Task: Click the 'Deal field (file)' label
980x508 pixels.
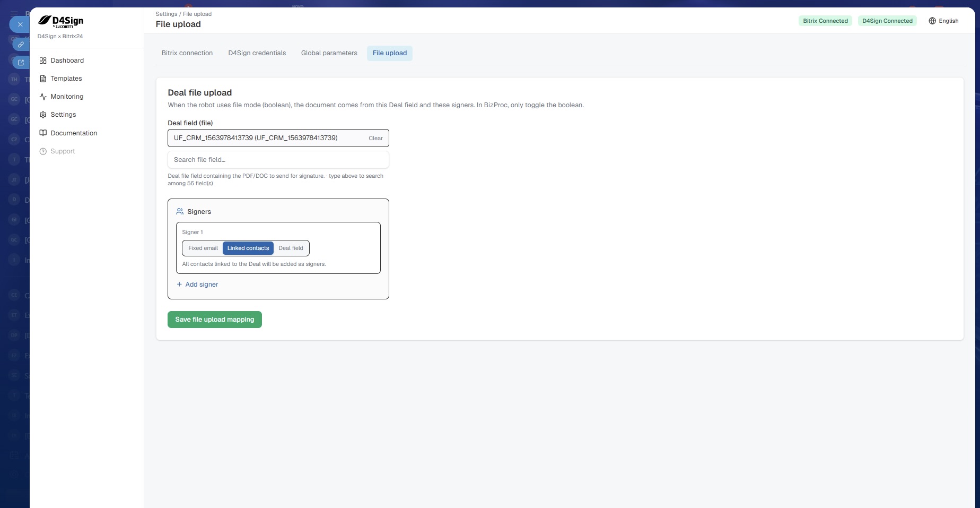Action: pos(190,123)
